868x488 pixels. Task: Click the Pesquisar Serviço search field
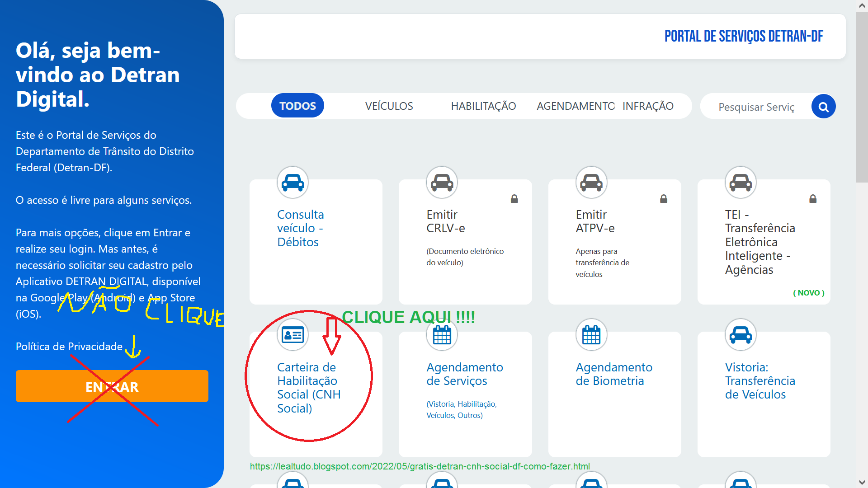tap(756, 107)
